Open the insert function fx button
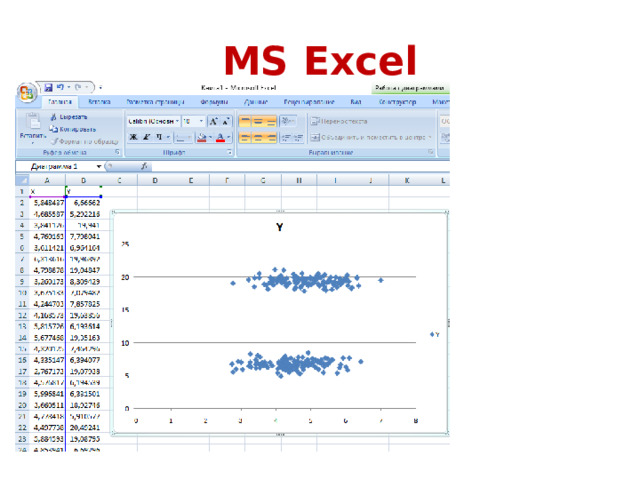Screen dimensions: 640x480 pos(144,166)
